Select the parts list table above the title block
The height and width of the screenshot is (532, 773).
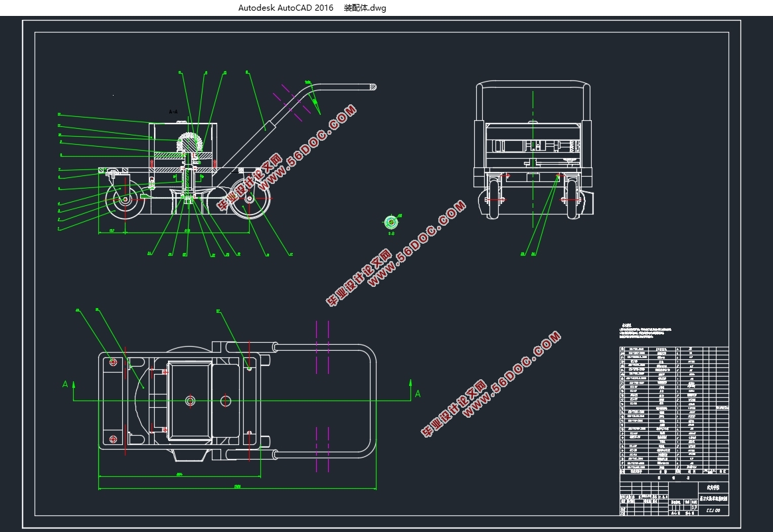674,410
